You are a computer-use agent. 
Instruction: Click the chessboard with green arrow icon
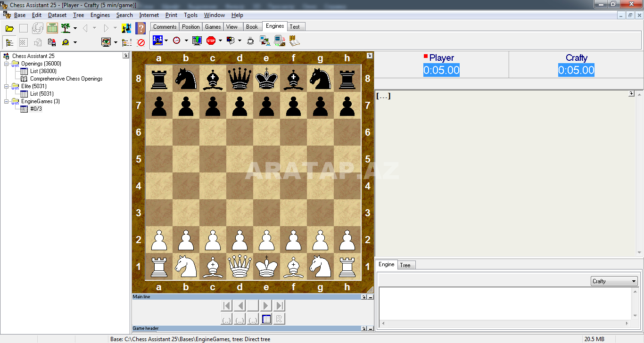197,41
